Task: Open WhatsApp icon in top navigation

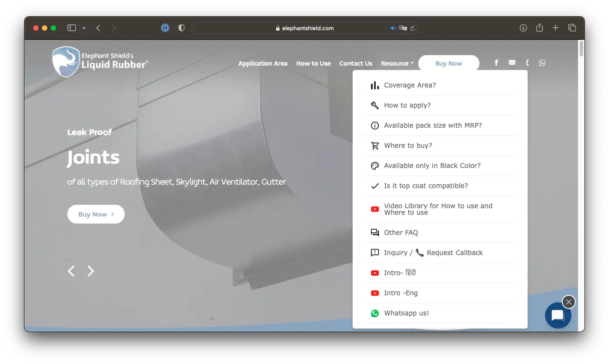Action: (542, 63)
